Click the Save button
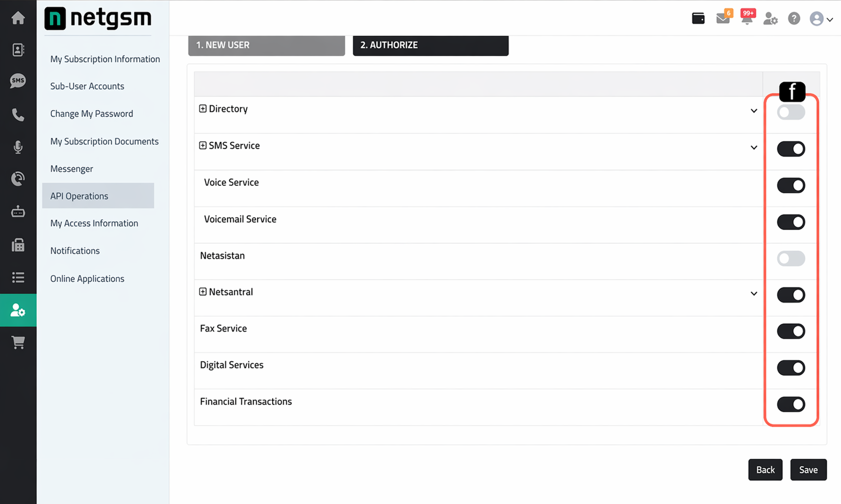The height and width of the screenshot is (504, 841). (x=808, y=470)
